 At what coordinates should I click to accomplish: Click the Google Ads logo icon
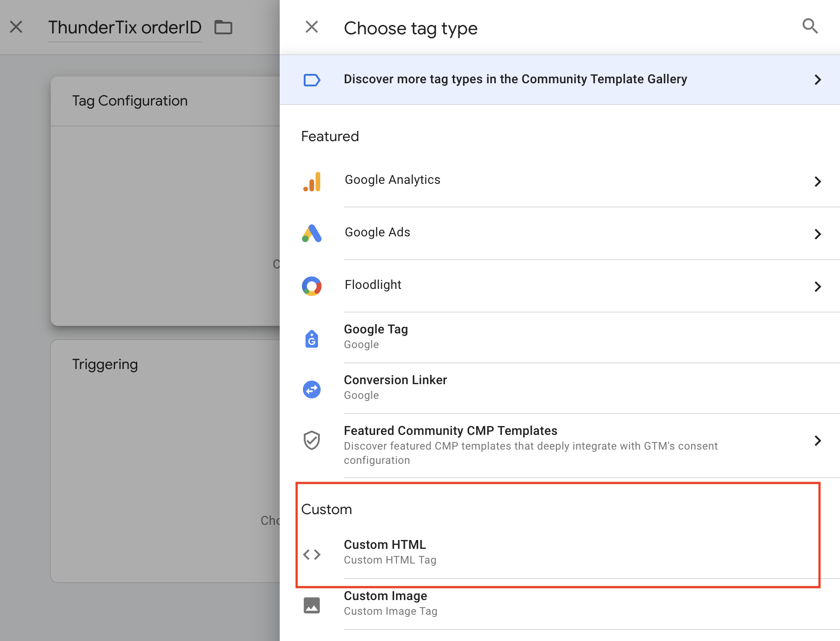pyautogui.click(x=312, y=233)
